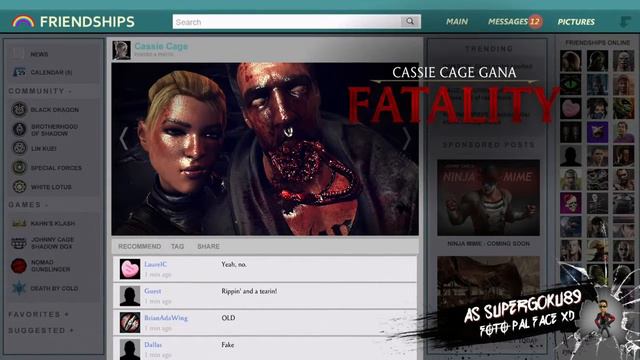
Task: Click the arrow icon right of PICTURES
Action: [624, 21]
